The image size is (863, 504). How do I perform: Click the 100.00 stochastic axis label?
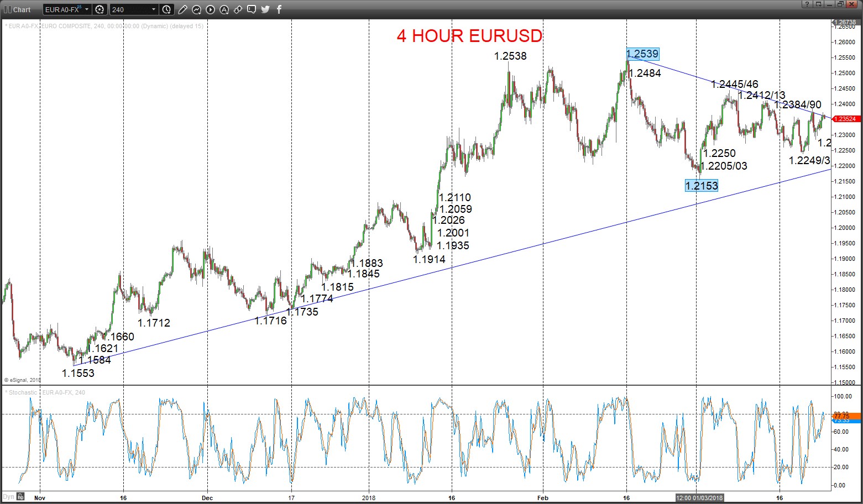tap(843, 396)
